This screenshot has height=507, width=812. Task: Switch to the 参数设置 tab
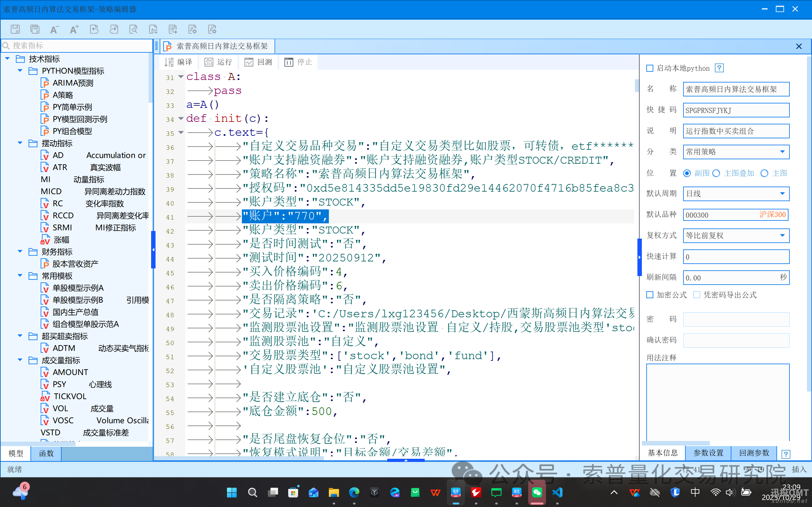(x=708, y=453)
